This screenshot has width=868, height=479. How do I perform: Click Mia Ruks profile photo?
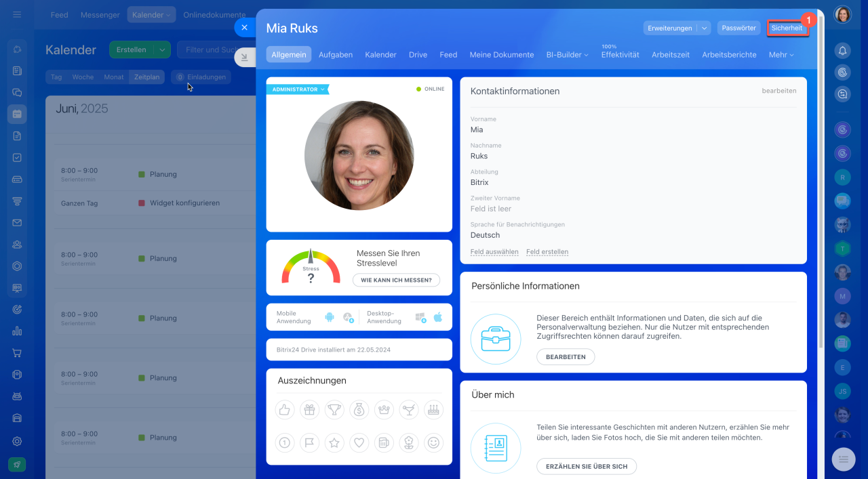point(359,155)
